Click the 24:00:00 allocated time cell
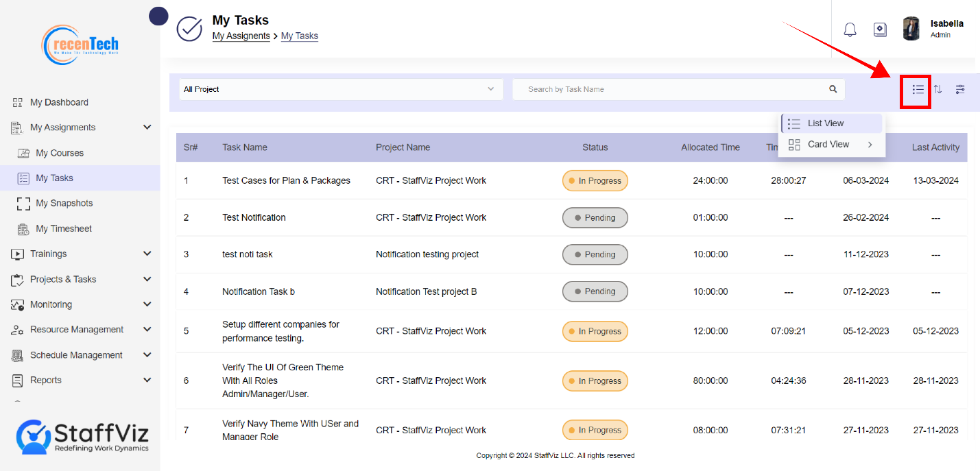 (x=710, y=181)
